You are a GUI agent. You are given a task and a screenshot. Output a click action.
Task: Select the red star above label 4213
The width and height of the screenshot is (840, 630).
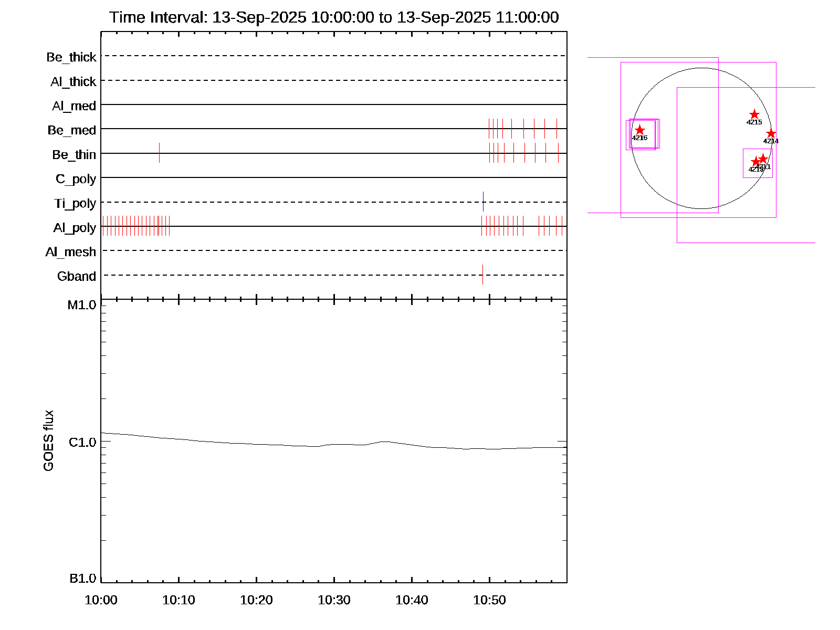(x=755, y=161)
